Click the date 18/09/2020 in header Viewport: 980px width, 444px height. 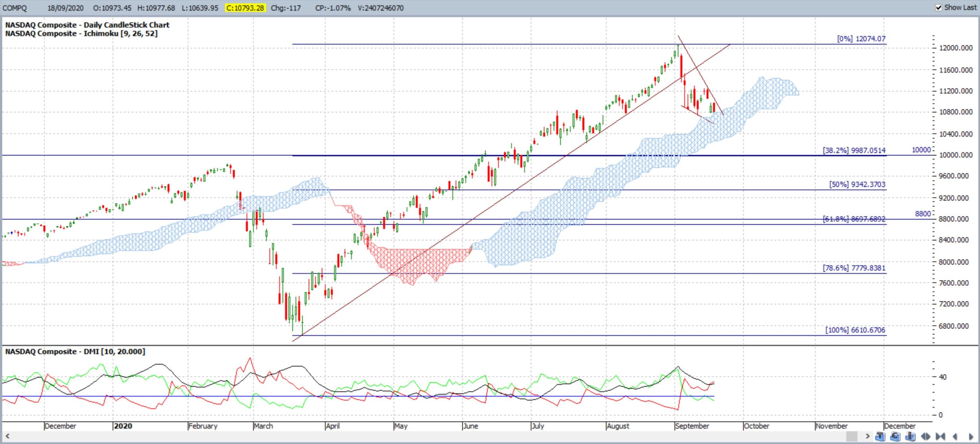tap(65, 8)
